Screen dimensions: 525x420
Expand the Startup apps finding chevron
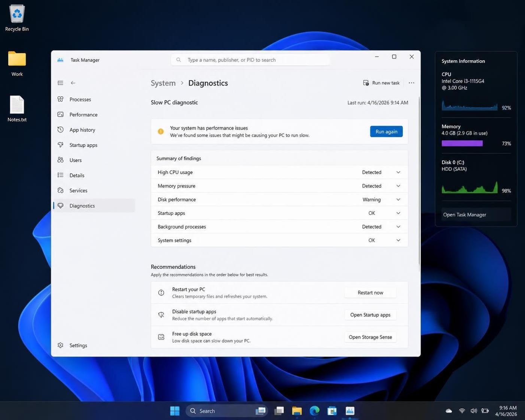[398, 213]
